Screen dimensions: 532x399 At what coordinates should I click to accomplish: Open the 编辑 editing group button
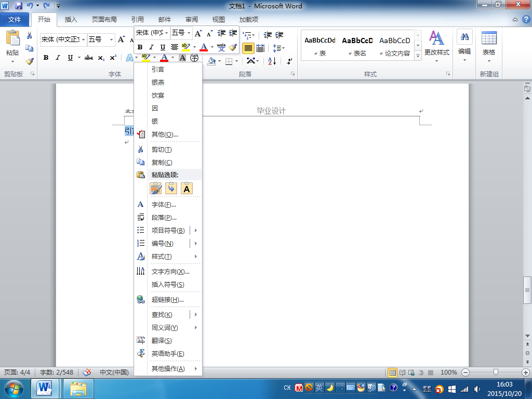click(x=464, y=46)
